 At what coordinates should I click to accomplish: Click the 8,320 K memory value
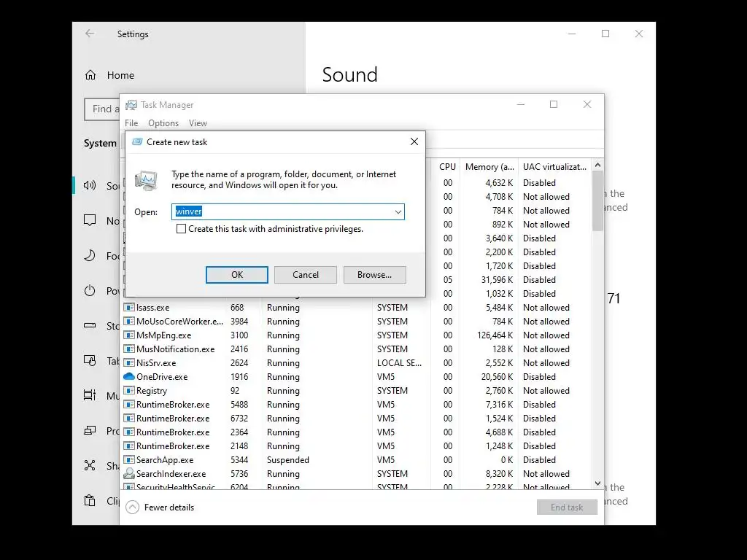coord(499,474)
